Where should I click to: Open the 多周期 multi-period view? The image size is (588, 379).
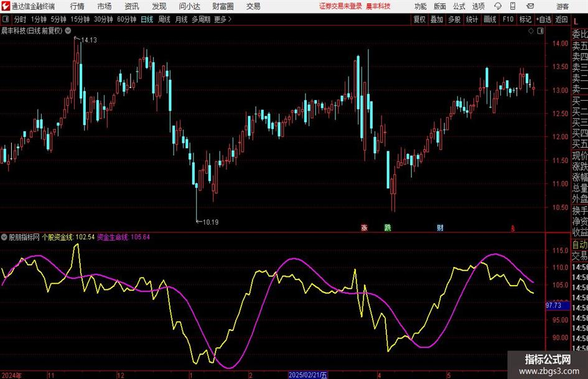tap(200, 19)
